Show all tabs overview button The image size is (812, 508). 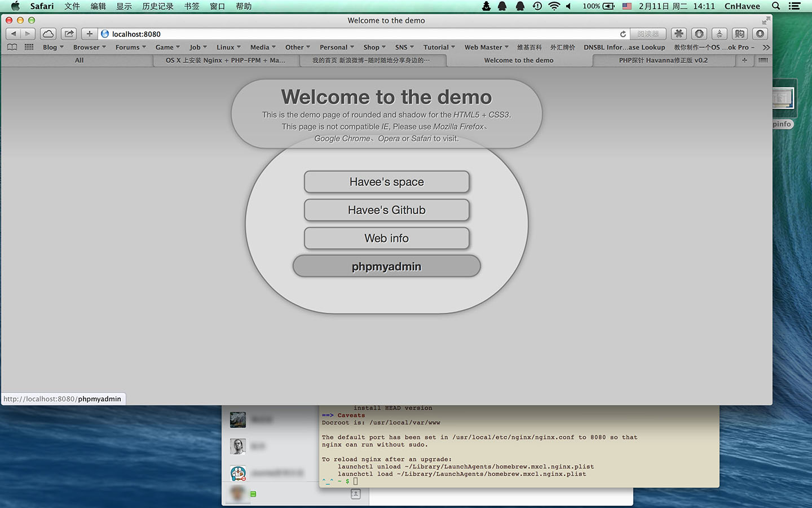pyautogui.click(x=763, y=60)
